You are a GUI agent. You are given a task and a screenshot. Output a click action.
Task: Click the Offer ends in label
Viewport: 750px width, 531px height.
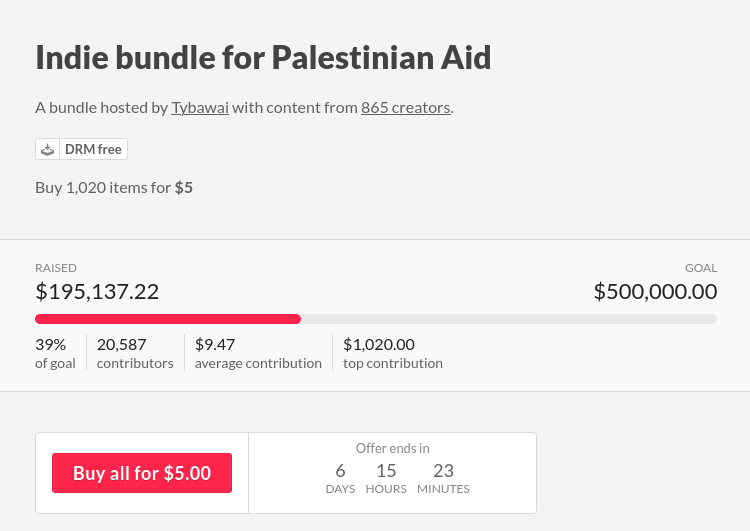(393, 448)
